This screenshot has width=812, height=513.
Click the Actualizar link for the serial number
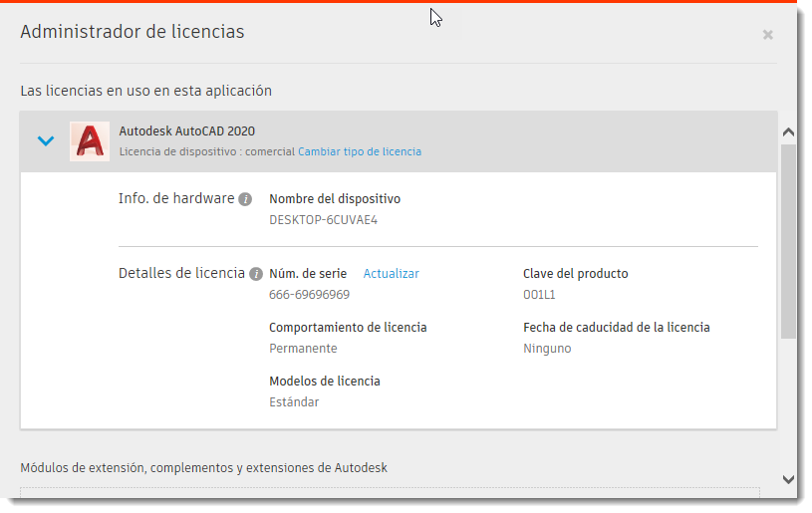pyautogui.click(x=391, y=274)
